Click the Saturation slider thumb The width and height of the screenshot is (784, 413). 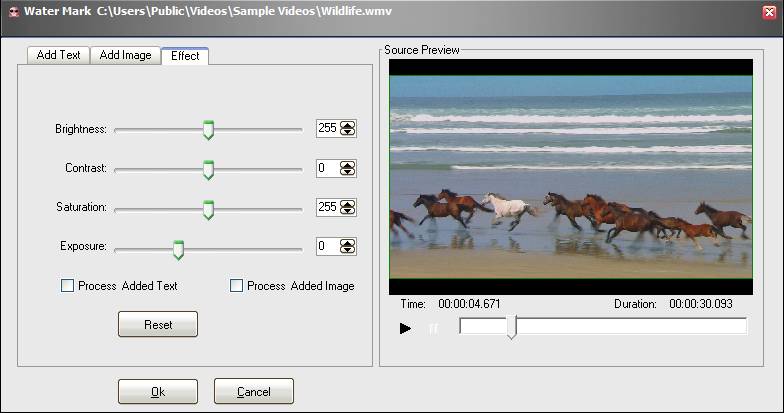click(208, 210)
